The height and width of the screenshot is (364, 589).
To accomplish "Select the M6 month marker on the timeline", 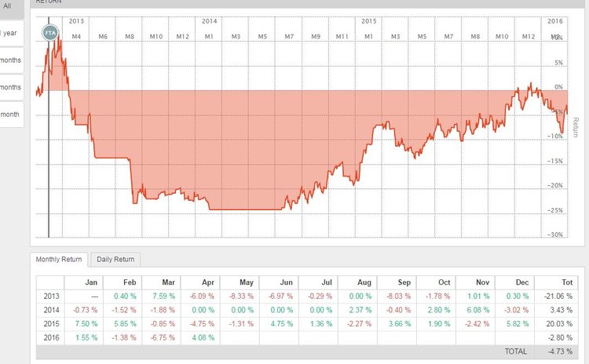I will click(103, 37).
